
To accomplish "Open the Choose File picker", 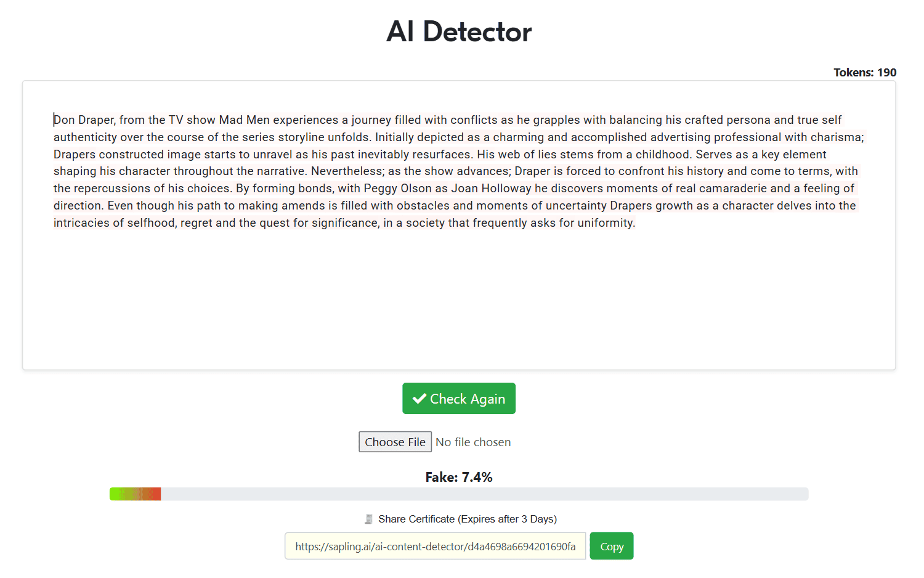I will click(395, 442).
